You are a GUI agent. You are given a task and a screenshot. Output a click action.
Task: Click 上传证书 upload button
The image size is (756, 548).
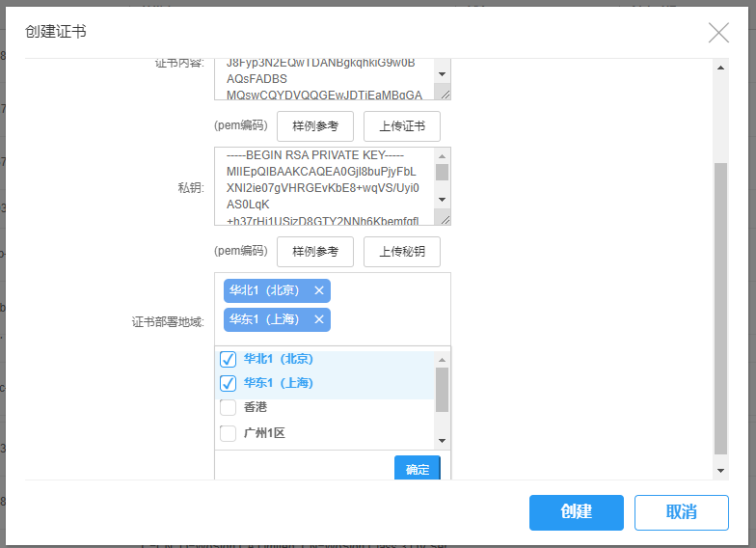[x=402, y=125]
